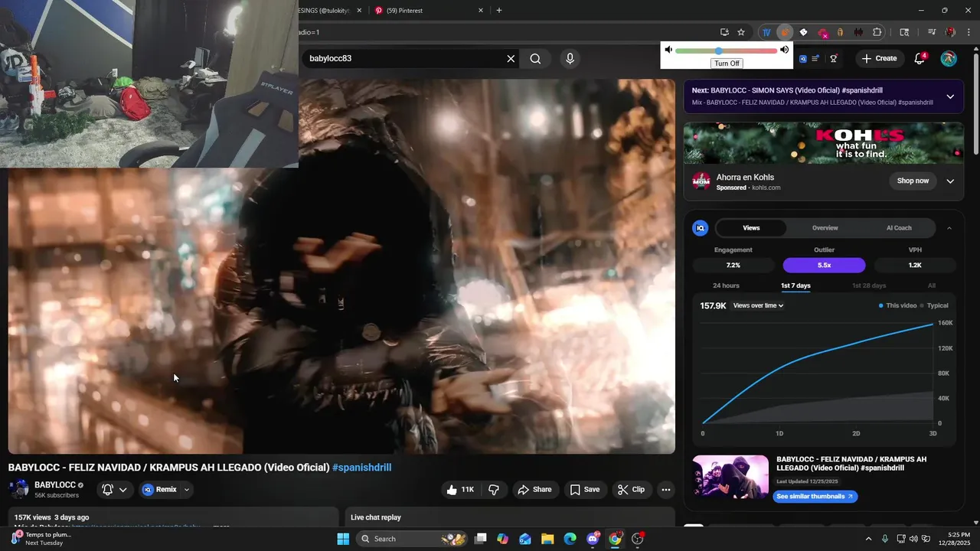Screen dimensions: 980x551
Task: Share the video
Action: pyautogui.click(x=534, y=490)
